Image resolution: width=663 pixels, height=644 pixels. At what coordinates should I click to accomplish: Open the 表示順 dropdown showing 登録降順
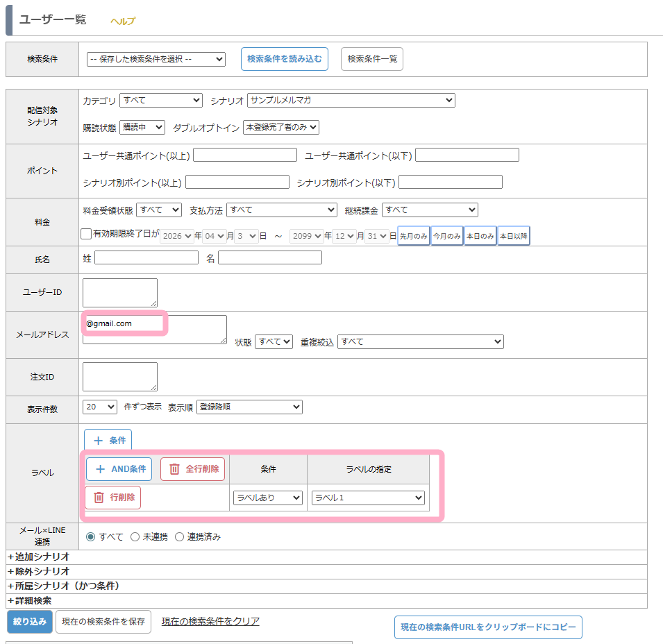(x=249, y=407)
